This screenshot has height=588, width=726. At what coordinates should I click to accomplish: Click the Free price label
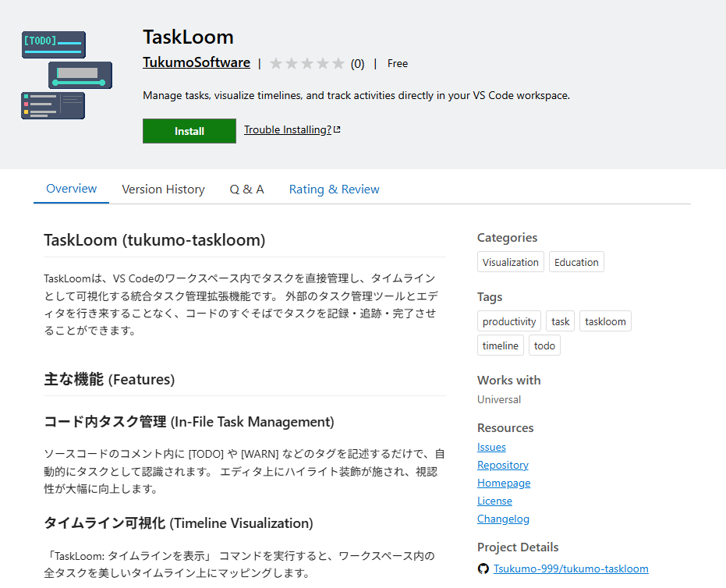[398, 63]
